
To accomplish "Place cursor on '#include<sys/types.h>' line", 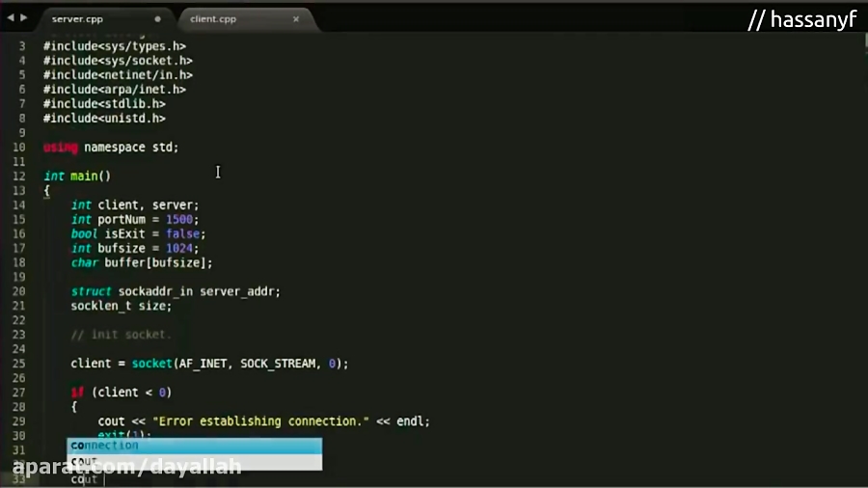I will (115, 46).
